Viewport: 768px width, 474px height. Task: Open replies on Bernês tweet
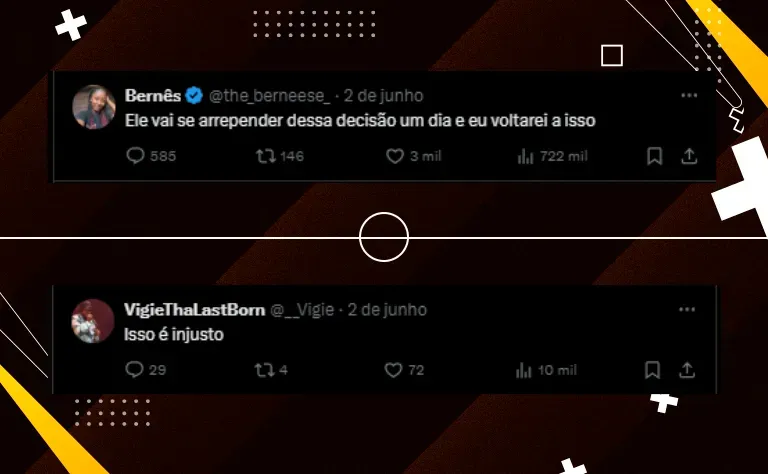point(151,156)
